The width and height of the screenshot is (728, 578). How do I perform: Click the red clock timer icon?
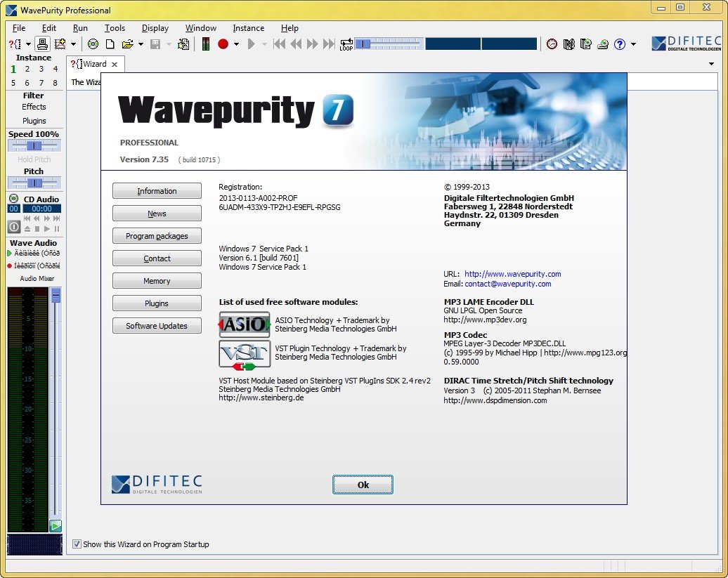552,44
